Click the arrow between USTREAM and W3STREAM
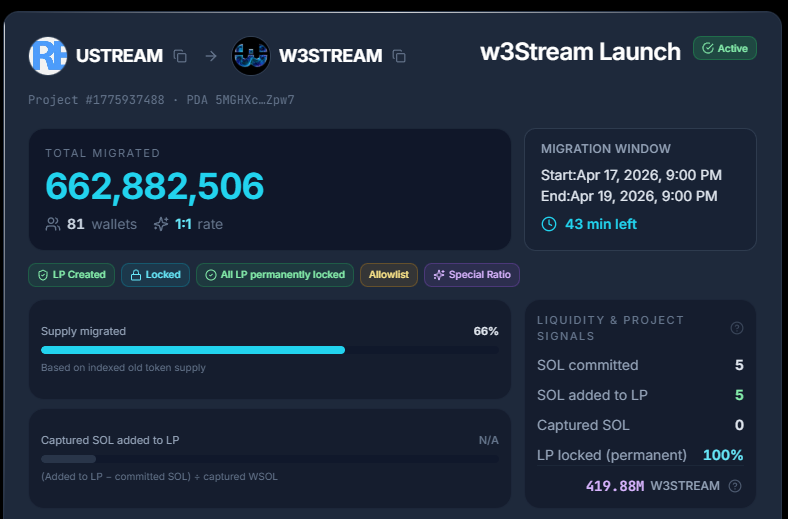 pos(211,56)
